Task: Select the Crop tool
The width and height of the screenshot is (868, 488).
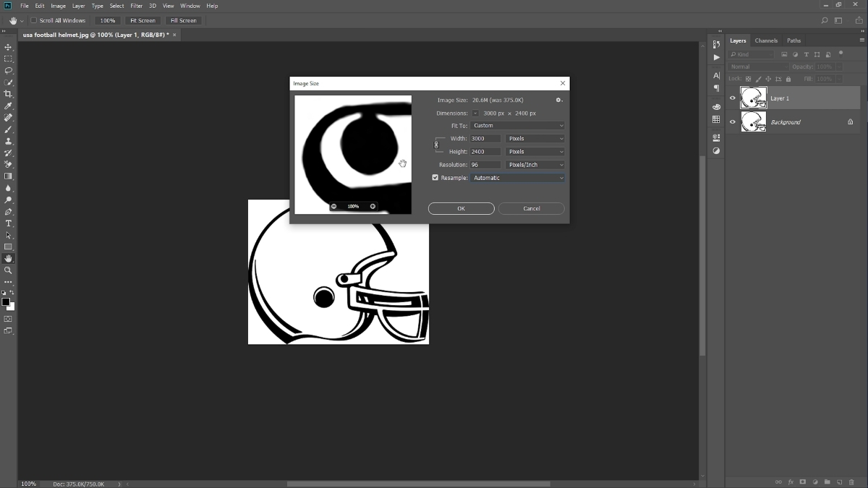Action: click(8, 94)
